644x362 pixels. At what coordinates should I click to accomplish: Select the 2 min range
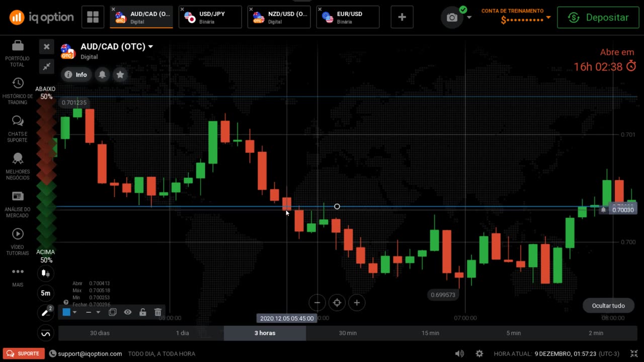pos(596,333)
